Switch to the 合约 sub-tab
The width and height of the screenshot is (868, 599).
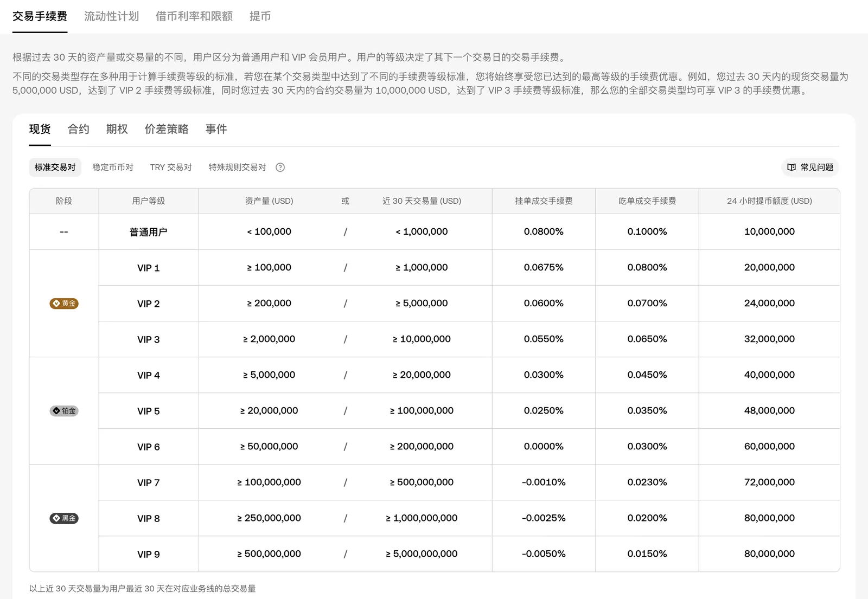click(78, 129)
